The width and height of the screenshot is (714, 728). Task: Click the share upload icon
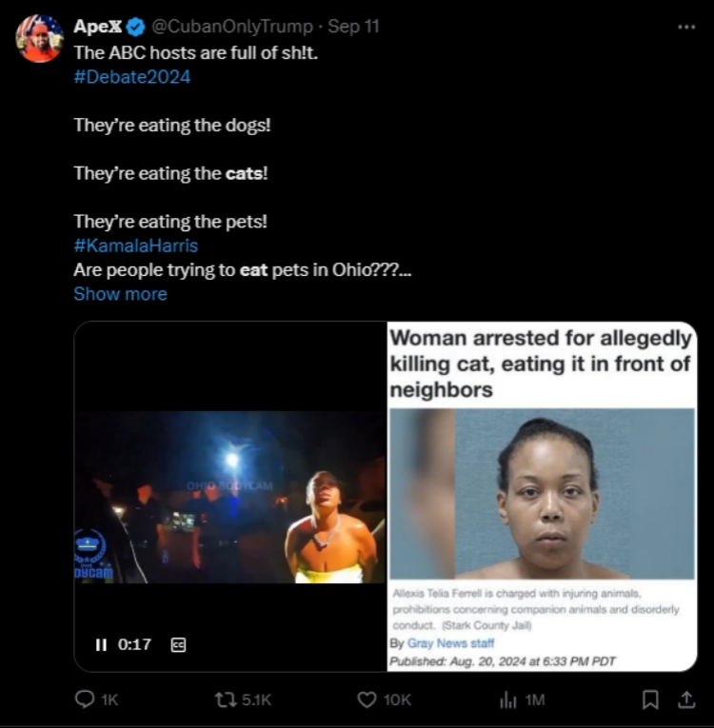[x=685, y=699]
